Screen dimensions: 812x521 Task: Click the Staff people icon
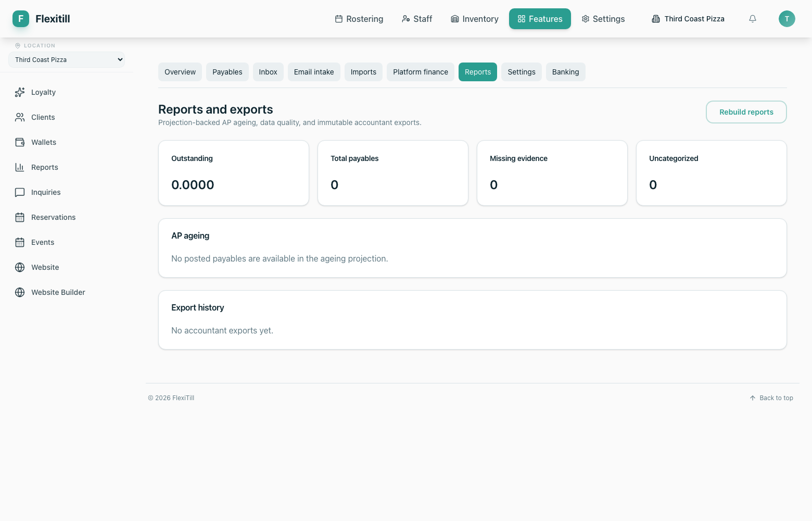(x=406, y=19)
